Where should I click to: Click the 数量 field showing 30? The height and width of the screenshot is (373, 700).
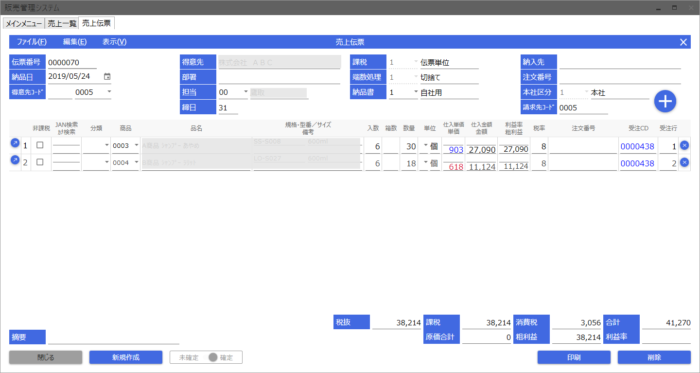[409, 146]
